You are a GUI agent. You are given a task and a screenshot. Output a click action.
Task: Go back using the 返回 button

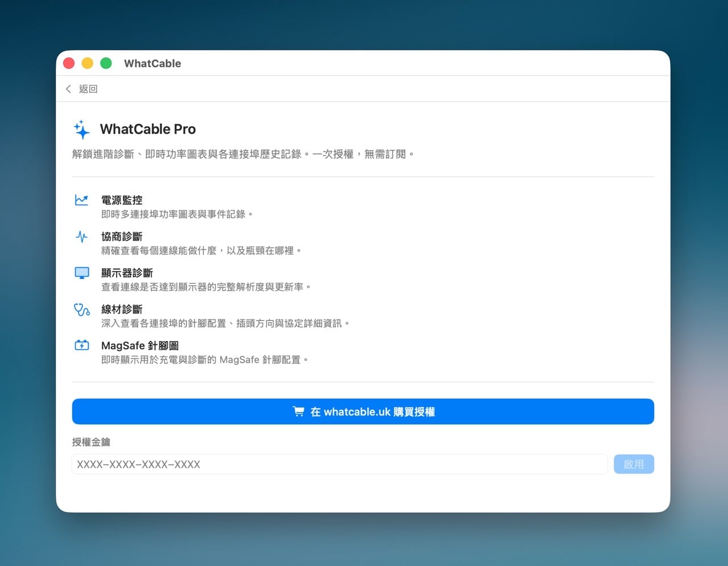click(82, 89)
